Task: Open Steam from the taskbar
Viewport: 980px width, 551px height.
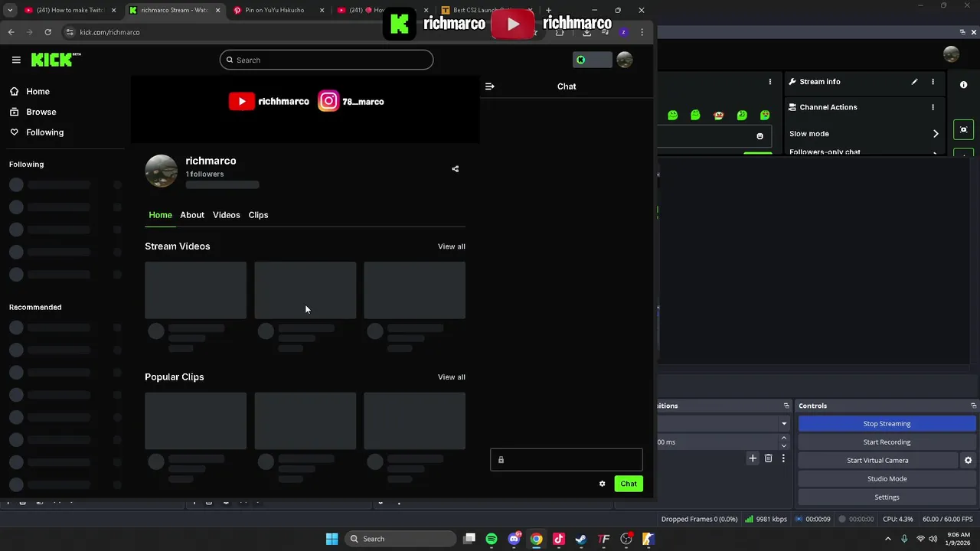Action: coord(581,539)
